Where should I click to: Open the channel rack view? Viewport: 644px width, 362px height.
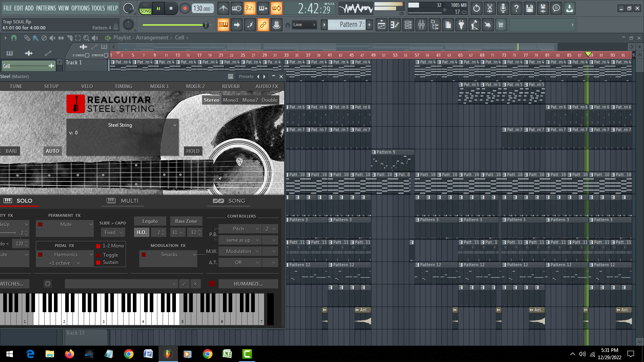pos(408,25)
